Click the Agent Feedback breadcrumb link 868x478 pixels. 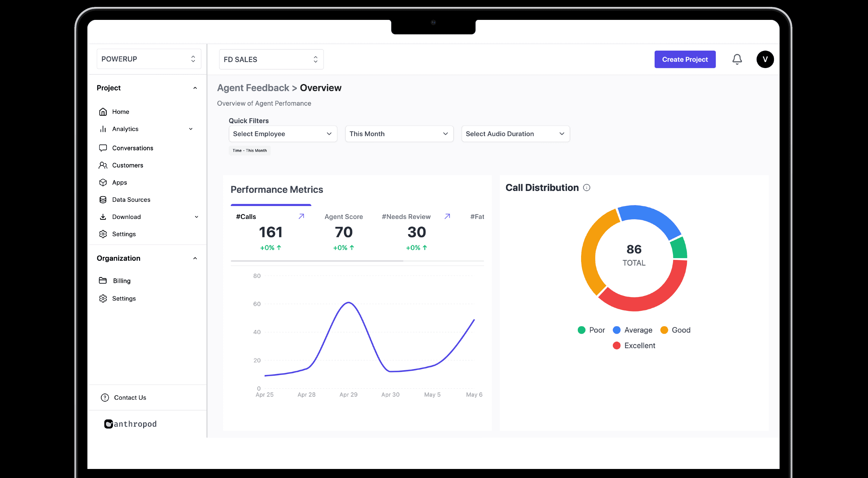coord(253,88)
